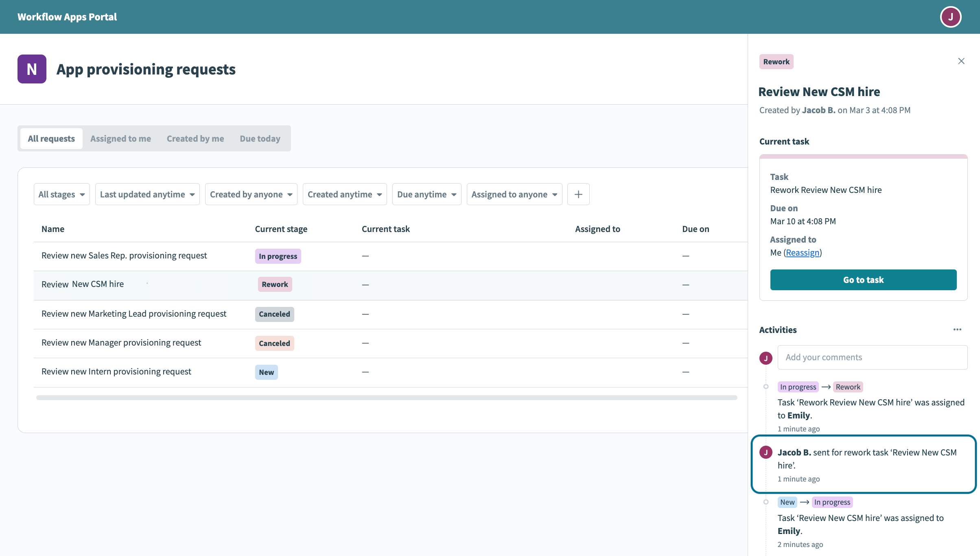Screen dimensions: 980x556
Task: Expand the Last updated anytime filter
Action: [x=147, y=194]
